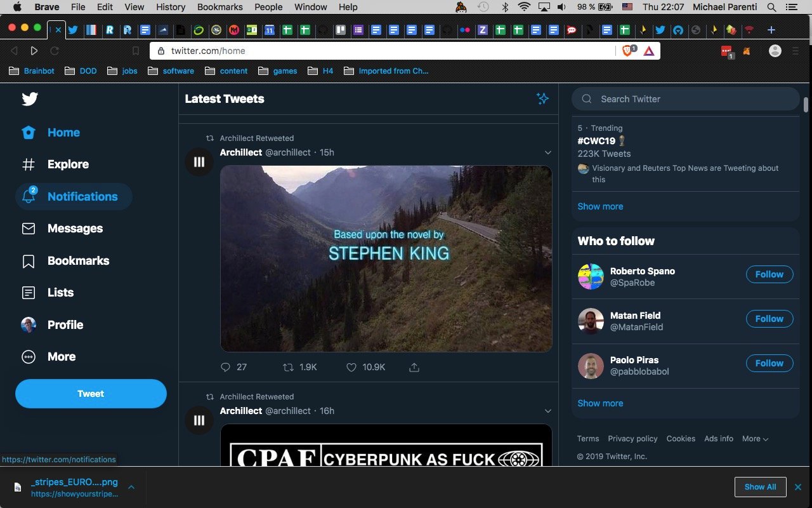Focus the Search Twitter field

pos(686,99)
